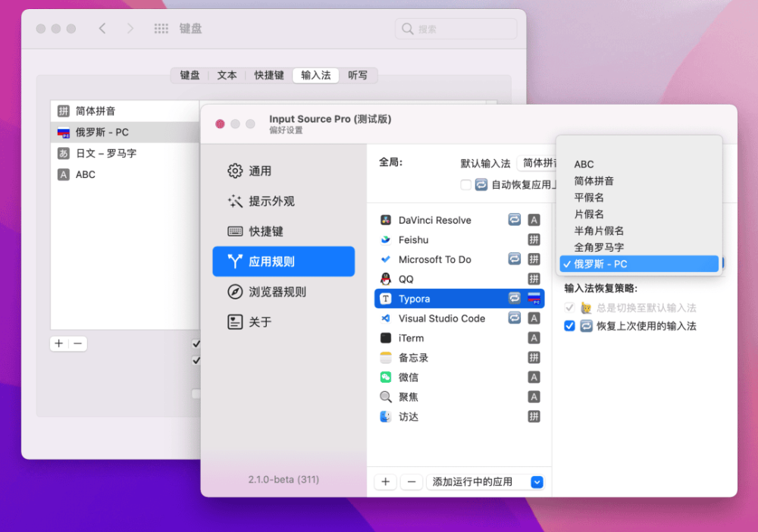Toggle 恢复上次使用的输入法 checkbox
758x532 pixels.
(569, 326)
